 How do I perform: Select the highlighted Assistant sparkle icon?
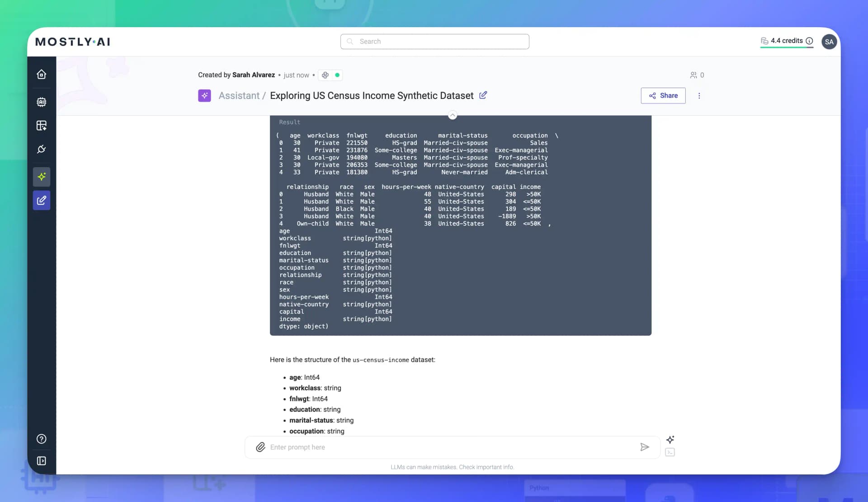pos(41,177)
